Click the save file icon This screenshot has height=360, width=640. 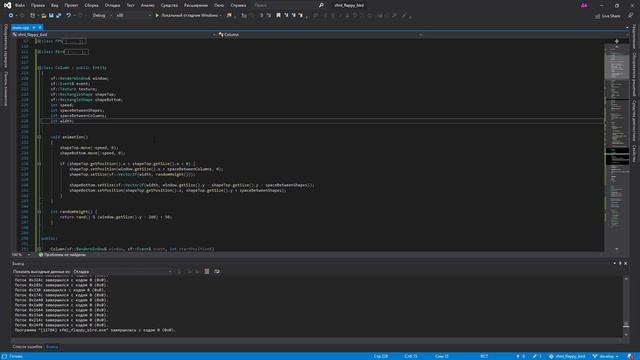[x=51, y=16]
